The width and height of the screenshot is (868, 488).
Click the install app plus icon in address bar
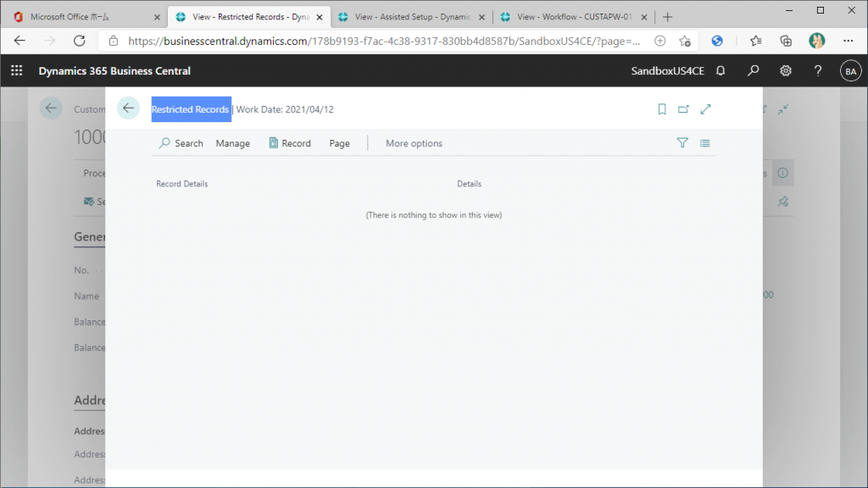pyautogui.click(x=659, y=41)
